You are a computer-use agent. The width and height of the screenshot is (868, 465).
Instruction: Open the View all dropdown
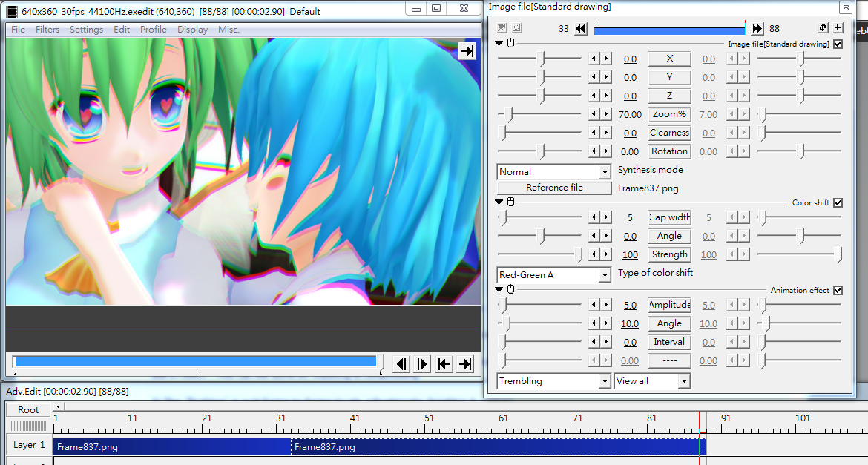click(652, 381)
